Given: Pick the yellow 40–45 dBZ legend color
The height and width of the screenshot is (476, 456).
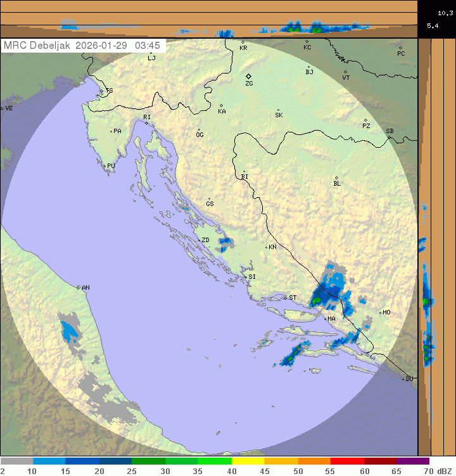Looking at the screenshot, I should [248, 461].
